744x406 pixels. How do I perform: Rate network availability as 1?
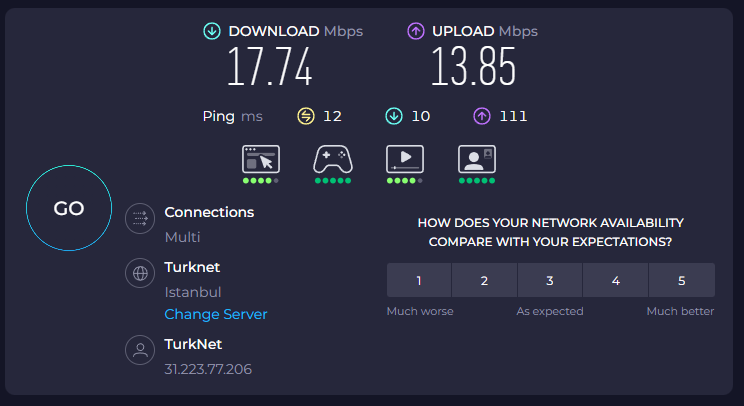419,280
